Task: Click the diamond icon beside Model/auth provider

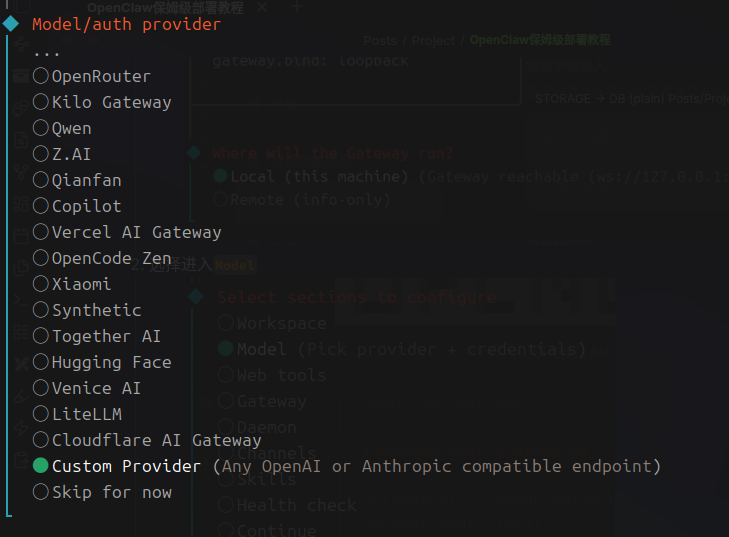Action: point(11,24)
